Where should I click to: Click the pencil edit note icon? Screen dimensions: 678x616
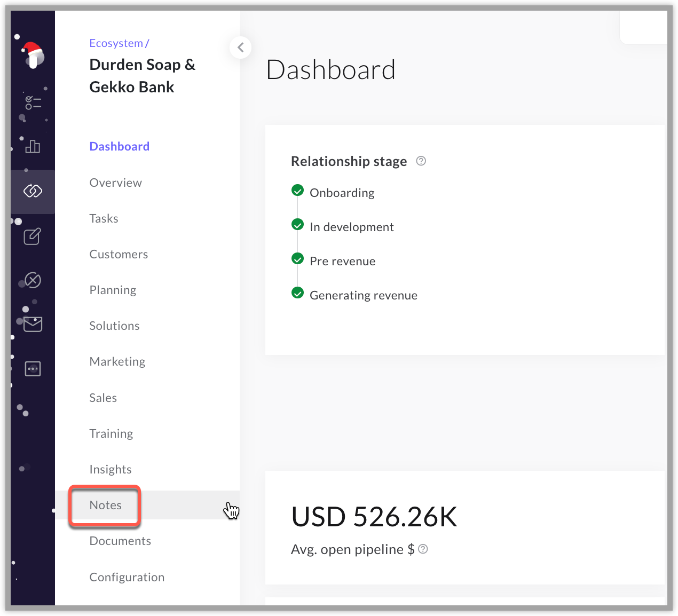point(33,236)
